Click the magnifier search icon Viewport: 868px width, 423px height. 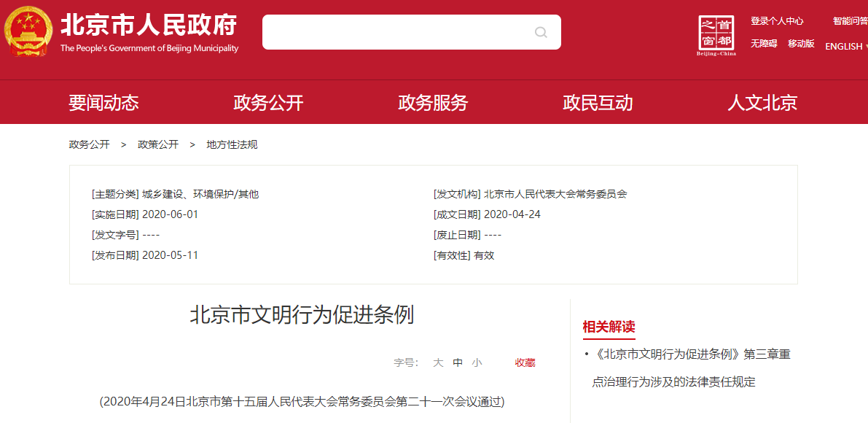[x=541, y=32]
